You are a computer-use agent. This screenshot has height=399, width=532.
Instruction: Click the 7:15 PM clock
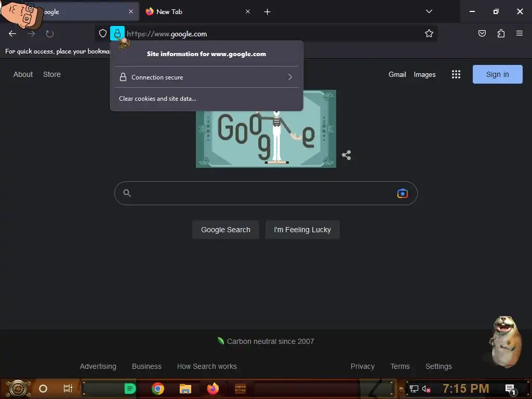point(466,389)
